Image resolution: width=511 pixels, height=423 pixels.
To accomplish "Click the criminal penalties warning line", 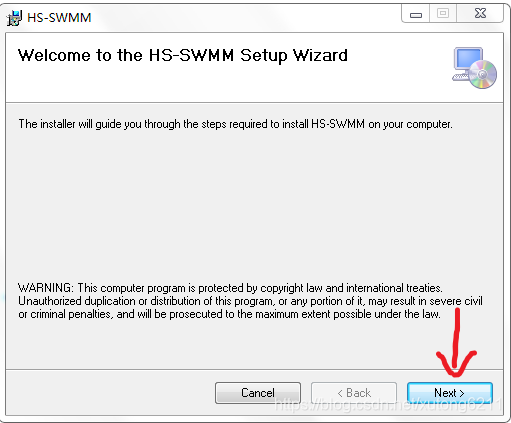I will click(x=229, y=314).
